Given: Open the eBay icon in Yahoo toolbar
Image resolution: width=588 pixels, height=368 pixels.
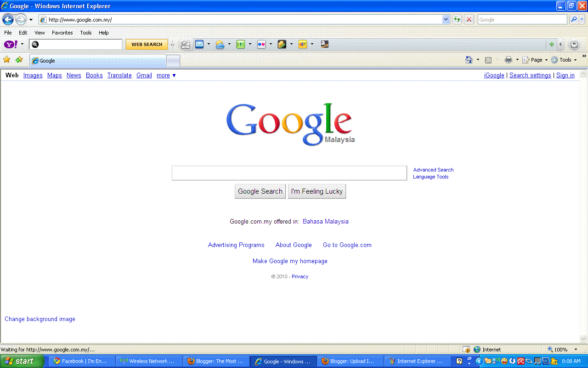Looking at the screenshot, I should tap(303, 44).
